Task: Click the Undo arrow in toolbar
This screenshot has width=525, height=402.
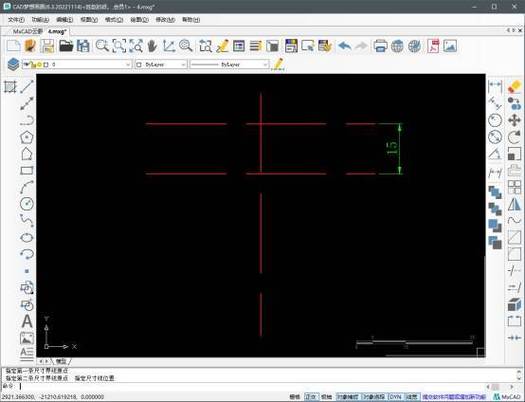Action: pos(345,46)
